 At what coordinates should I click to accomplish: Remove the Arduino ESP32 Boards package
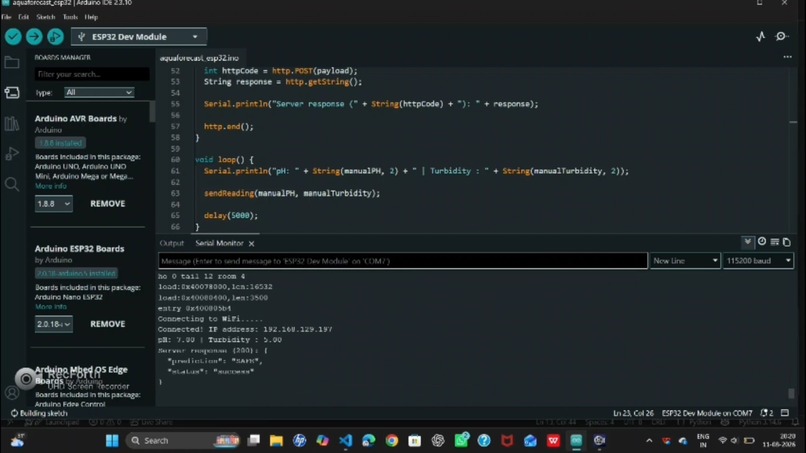coord(107,324)
